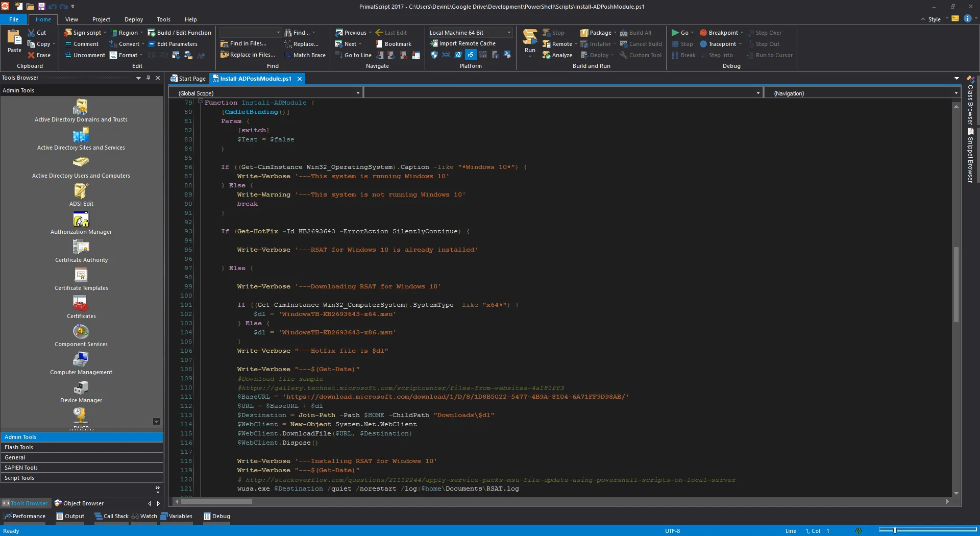This screenshot has height=536, width=980.
Task: Click Import Remote Cache tool
Action: 462,43
